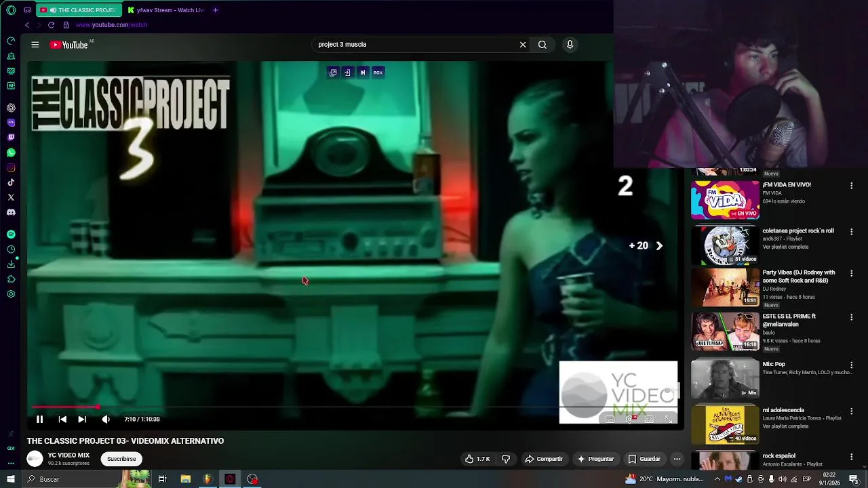Open a new browser tab
The width and height of the screenshot is (868, 488).
[215, 10]
